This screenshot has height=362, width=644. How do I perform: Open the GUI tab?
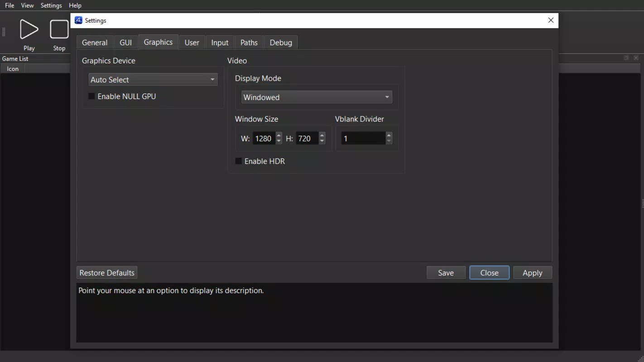[x=125, y=43]
